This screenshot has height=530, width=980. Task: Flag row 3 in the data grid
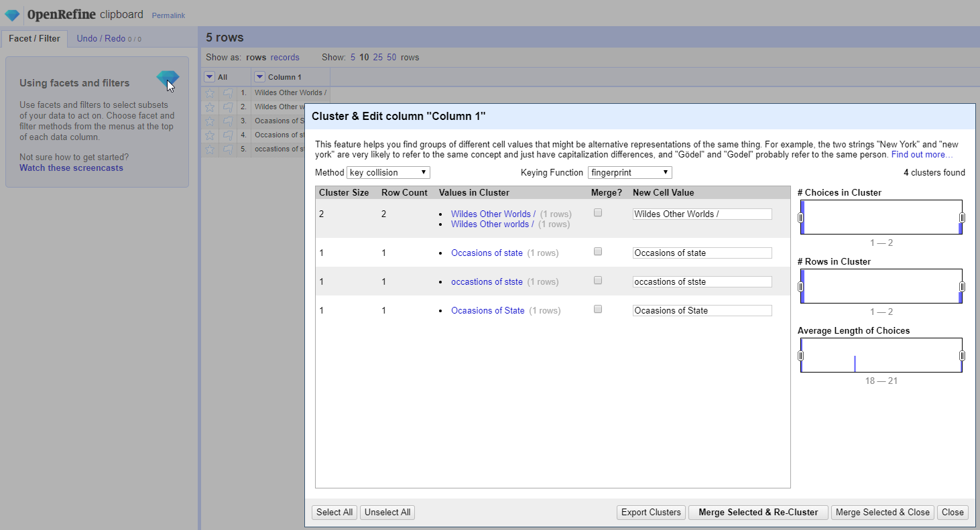point(228,121)
